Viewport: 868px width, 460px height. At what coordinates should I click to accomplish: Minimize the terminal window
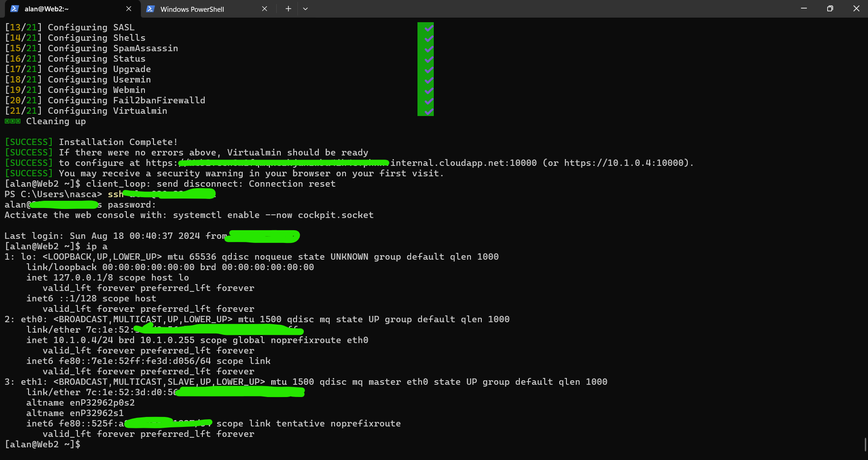click(x=804, y=9)
